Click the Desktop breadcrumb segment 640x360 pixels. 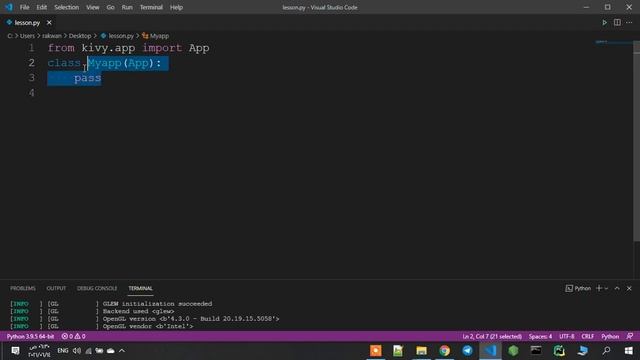[x=80, y=36]
